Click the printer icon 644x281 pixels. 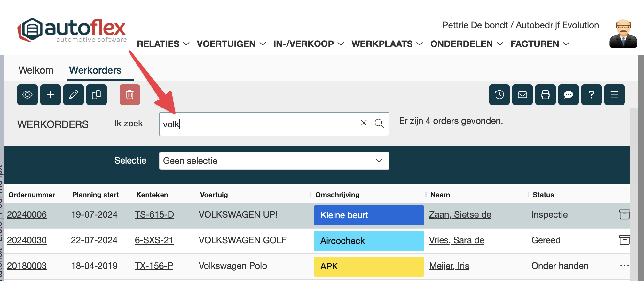[546, 95]
